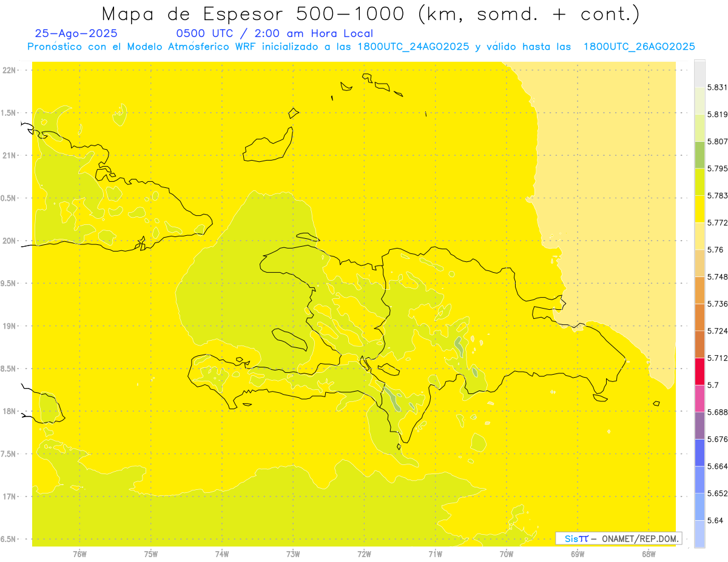Pick the tan swatch between 5.748 and 5.76
This screenshot has height=562, width=728.
(699, 263)
